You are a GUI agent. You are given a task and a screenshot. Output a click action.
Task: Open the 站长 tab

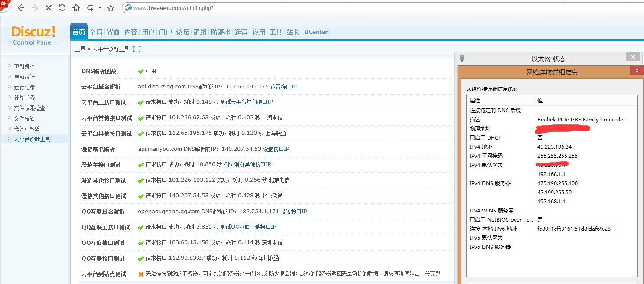tap(293, 32)
